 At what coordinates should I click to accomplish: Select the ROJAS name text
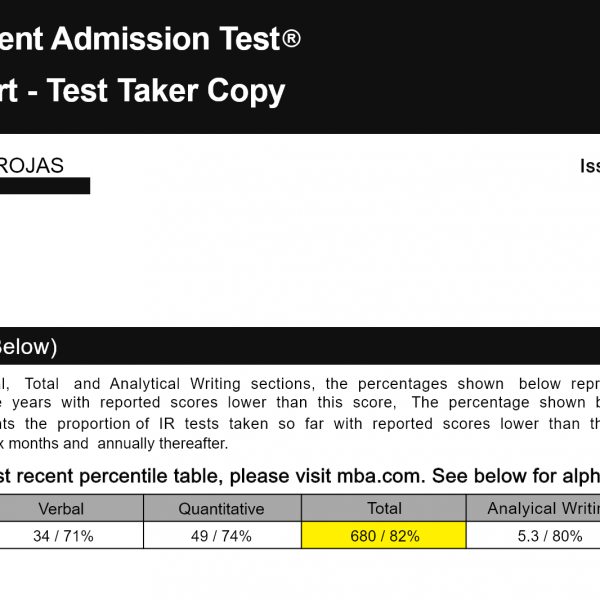coord(32,166)
